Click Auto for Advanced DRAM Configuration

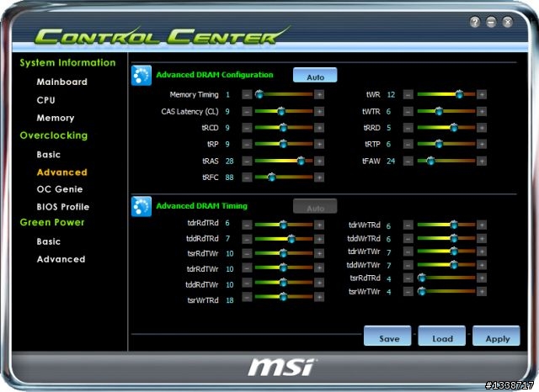315,75
